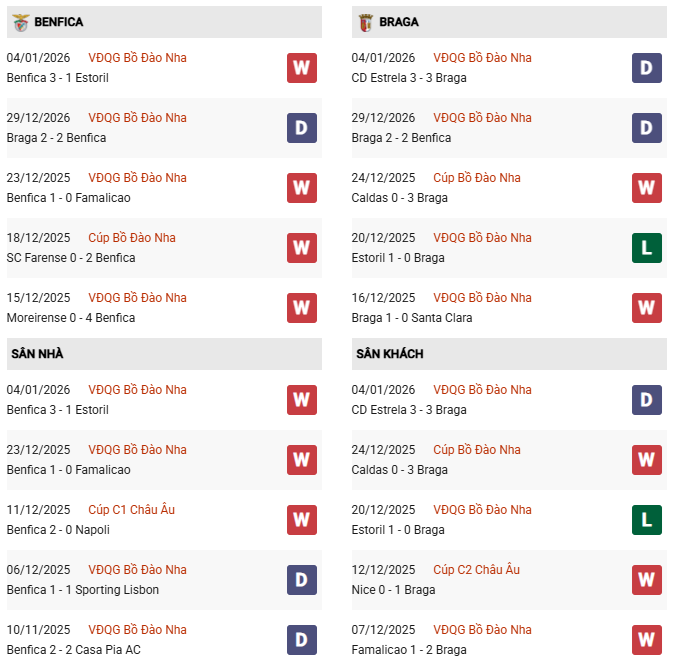Click win badge for Nice 0 - 1 Braga
The height and width of the screenshot is (667, 673).
647,580
